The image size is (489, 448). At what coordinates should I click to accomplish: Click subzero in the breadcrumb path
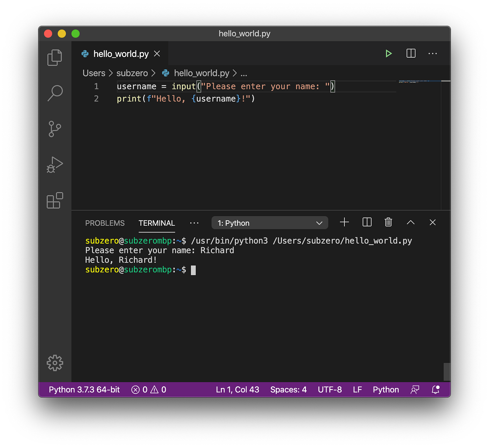pyautogui.click(x=132, y=73)
